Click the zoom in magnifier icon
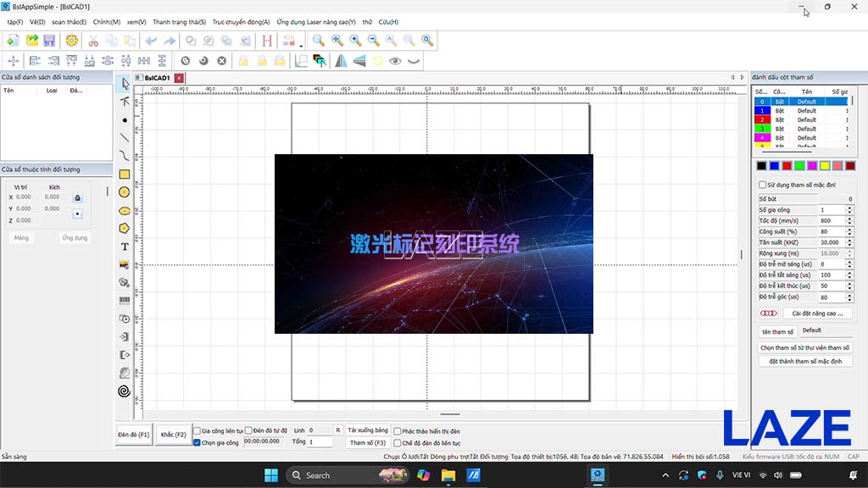This screenshot has height=488, width=868. (355, 41)
